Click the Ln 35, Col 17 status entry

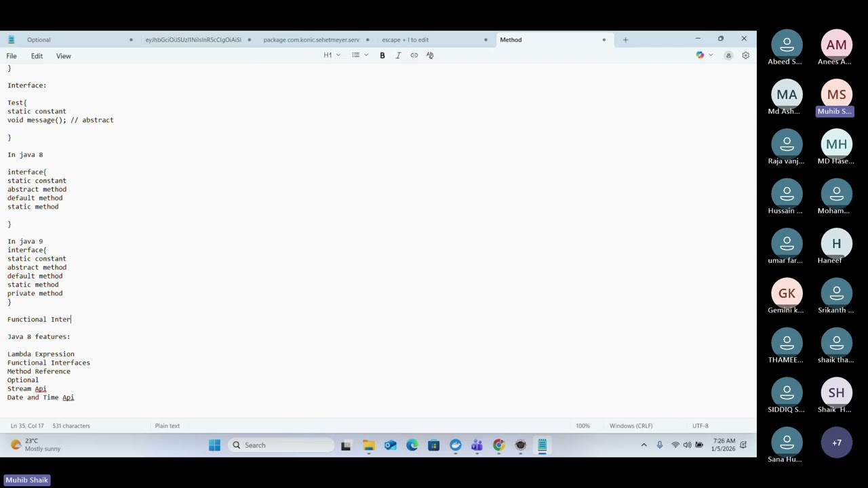coord(27,426)
